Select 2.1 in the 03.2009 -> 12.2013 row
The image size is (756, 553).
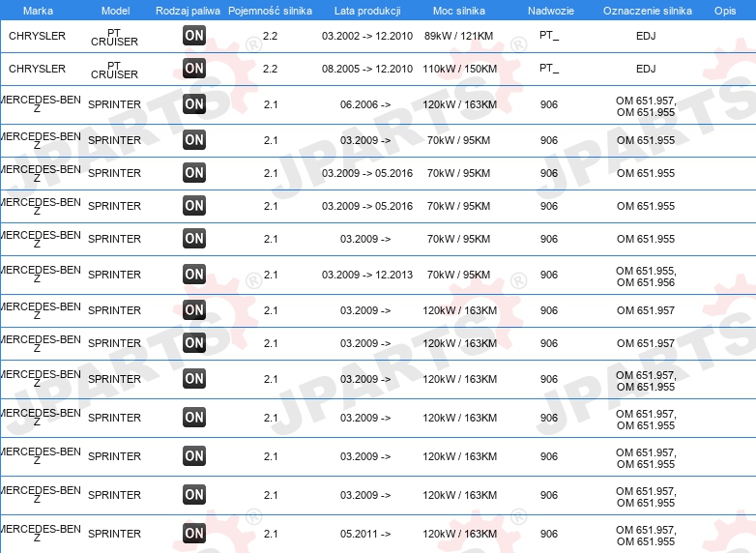coord(271,275)
